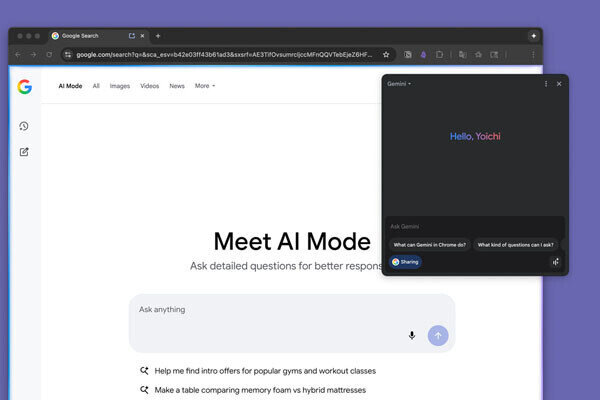Focus the Ask Gemini input field
The width and height of the screenshot is (600, 400).
[474, 227]
